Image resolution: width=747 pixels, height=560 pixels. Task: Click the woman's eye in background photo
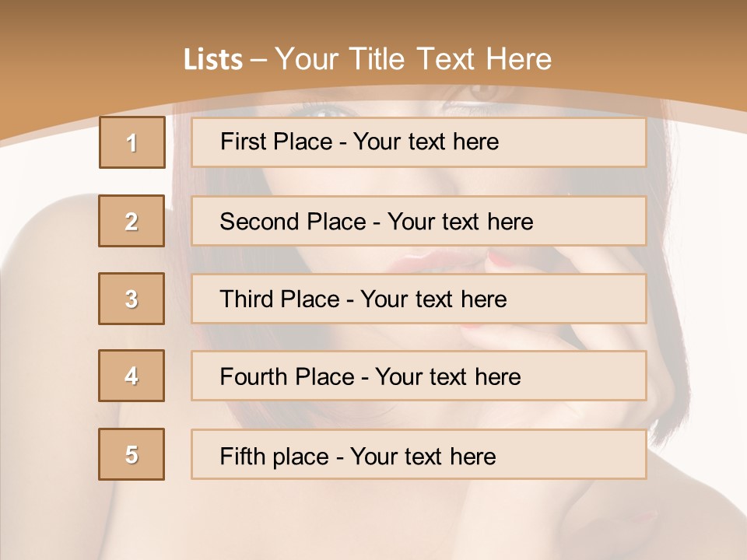(327, 110)
